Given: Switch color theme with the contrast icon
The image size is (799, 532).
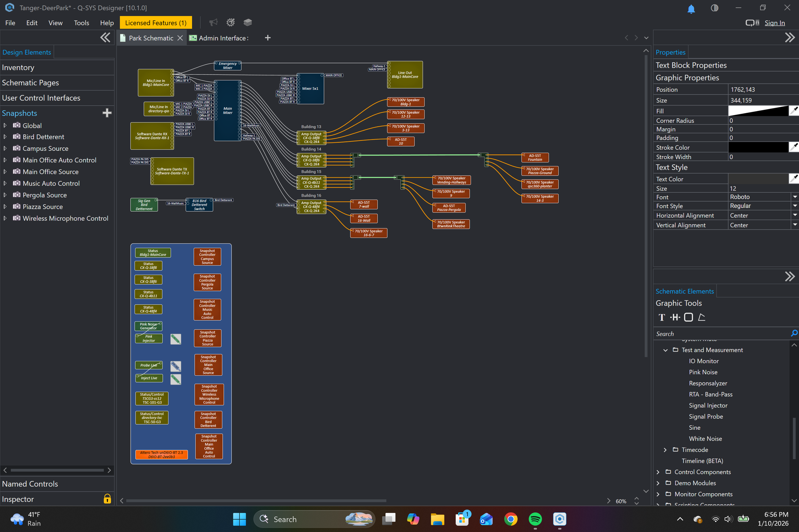Looking at the screenshot, I should 715,8.
